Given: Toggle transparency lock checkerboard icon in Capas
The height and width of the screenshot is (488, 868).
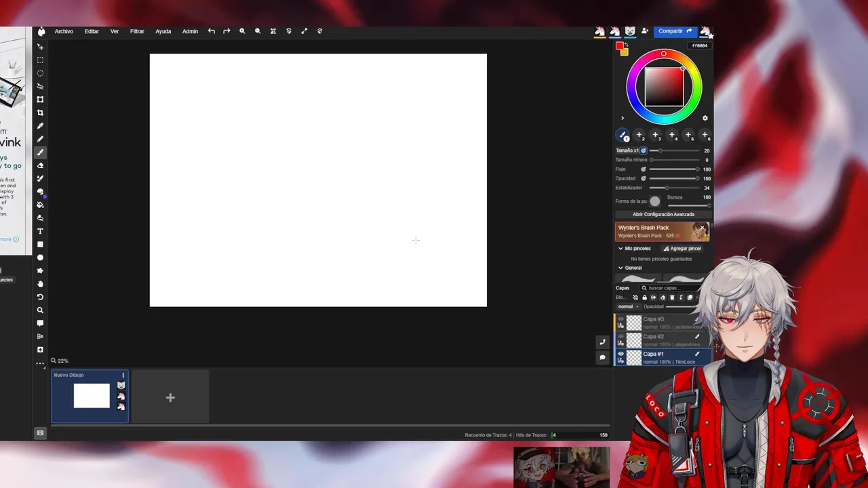Looking at the screenshot, I should click(635, 298).
